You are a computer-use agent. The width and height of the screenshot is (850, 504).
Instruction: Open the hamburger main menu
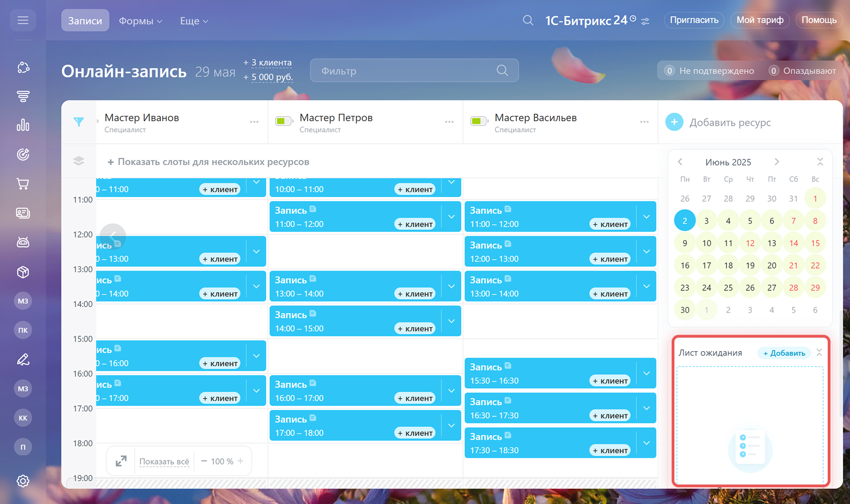tap(23, 20)
